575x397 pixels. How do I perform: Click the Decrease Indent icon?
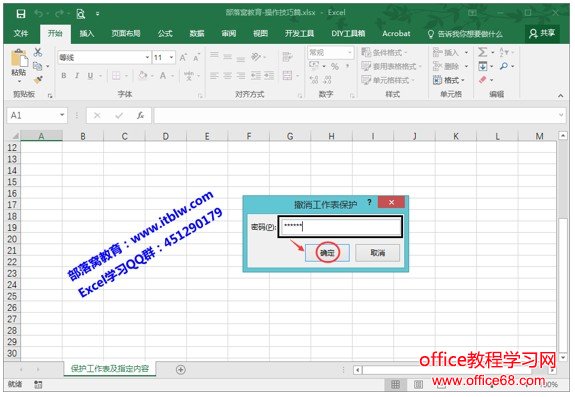tap(256, 76)
